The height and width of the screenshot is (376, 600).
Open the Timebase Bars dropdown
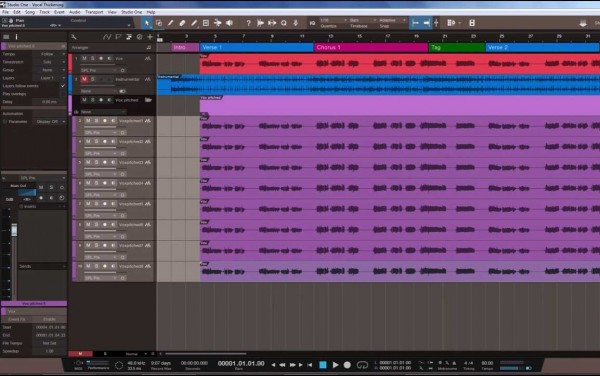coord(362,20)
